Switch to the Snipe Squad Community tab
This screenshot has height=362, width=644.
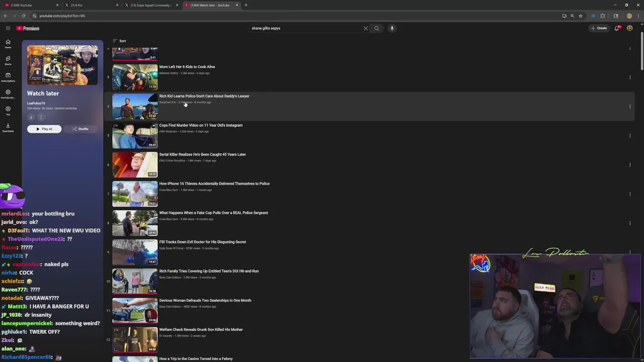(151, 5)
